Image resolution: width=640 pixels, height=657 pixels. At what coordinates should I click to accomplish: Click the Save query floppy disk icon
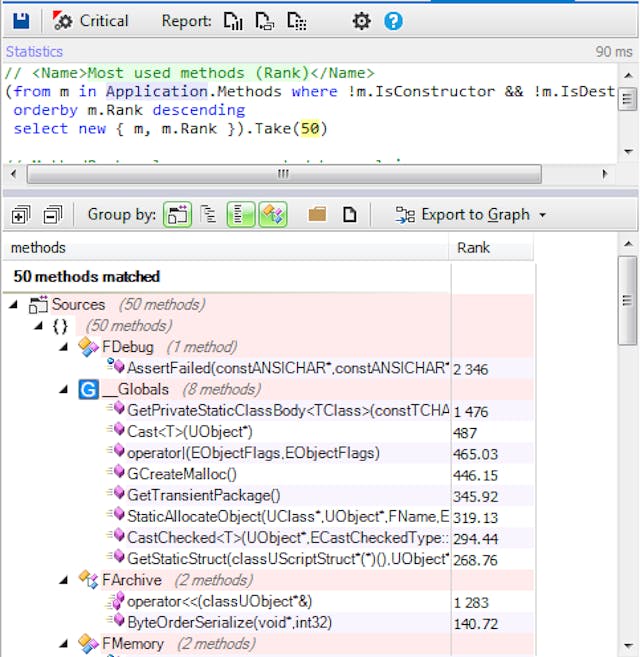tap(20, 20)
